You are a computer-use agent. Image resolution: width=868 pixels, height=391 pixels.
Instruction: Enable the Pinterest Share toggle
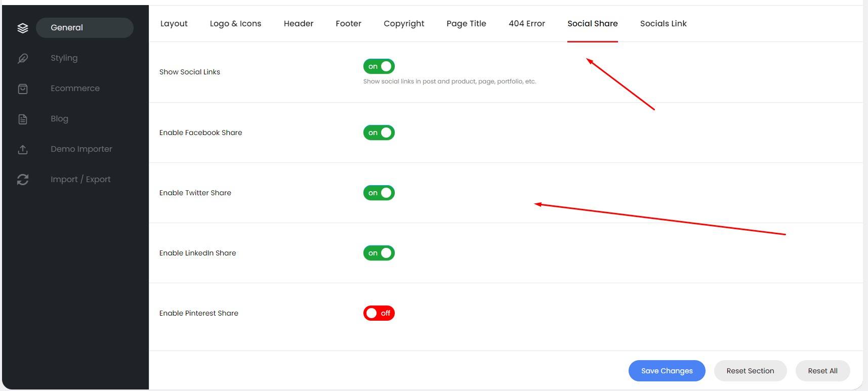point(379,313)
